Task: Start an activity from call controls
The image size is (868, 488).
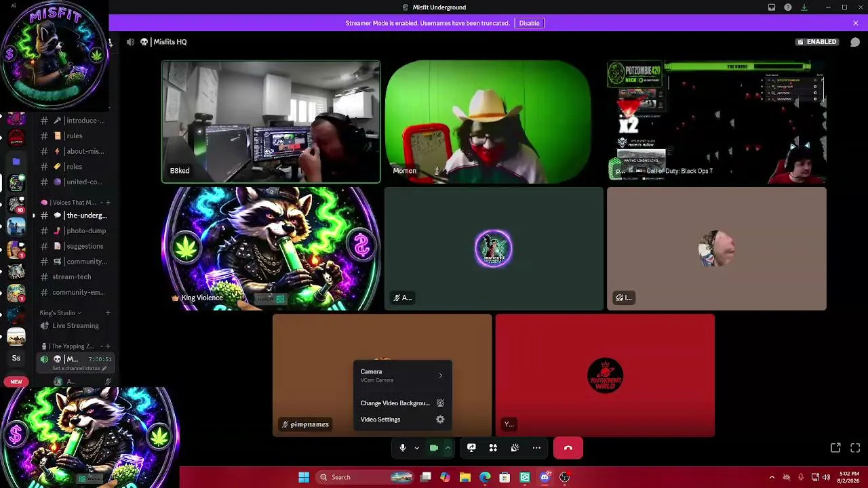Action: [493, 448]
